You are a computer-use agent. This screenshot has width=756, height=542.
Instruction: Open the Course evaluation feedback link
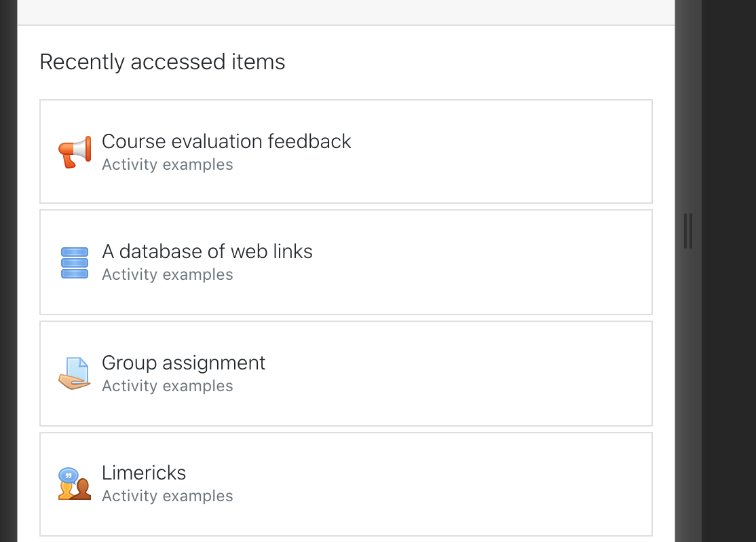click(226, 141)
